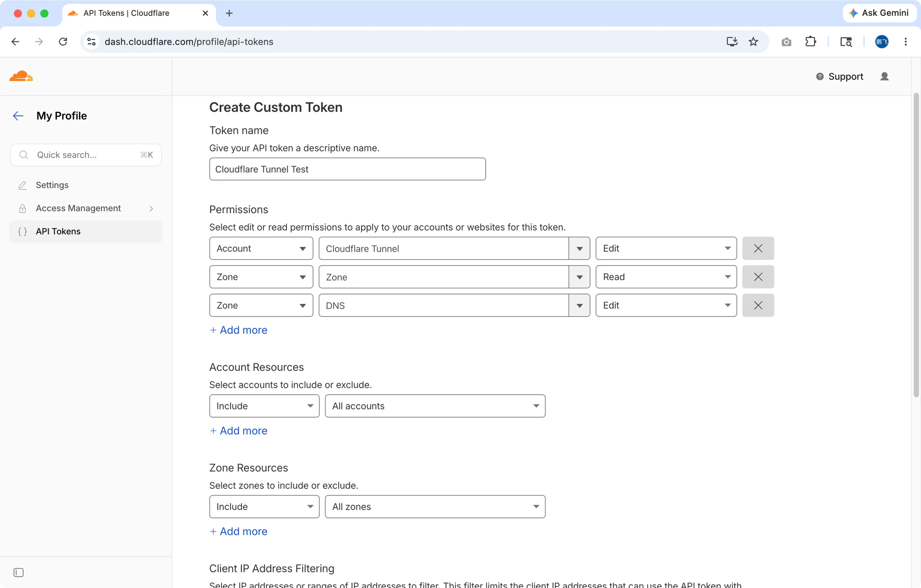Remove the Zone Read permission row
The height and width of the screenshot is (588, 921).
(x=758, y=277)
